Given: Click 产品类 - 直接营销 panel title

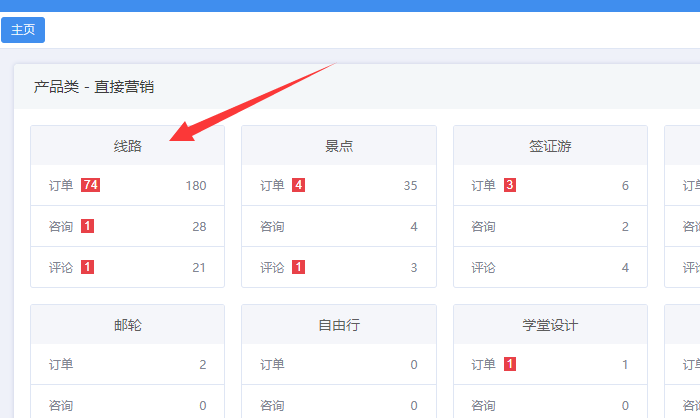Looking at the screenshot, I should pyautogui.click(x=94, y=87).
